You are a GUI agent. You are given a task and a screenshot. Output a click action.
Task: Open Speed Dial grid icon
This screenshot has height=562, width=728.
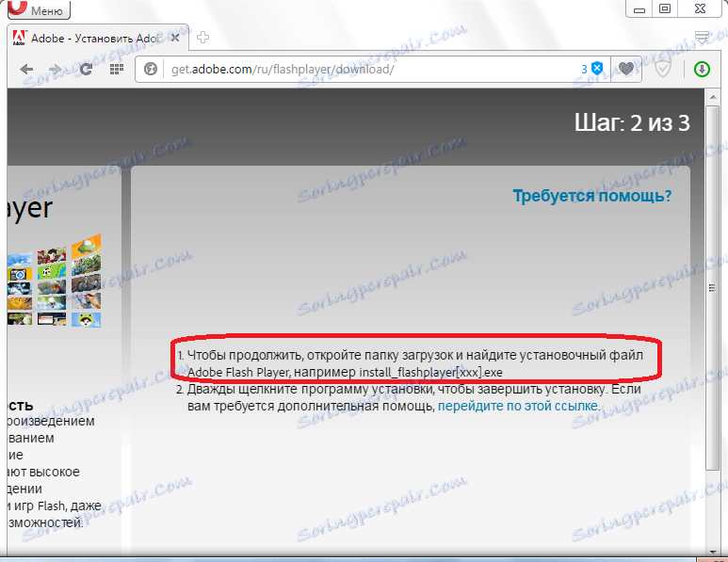116,69
